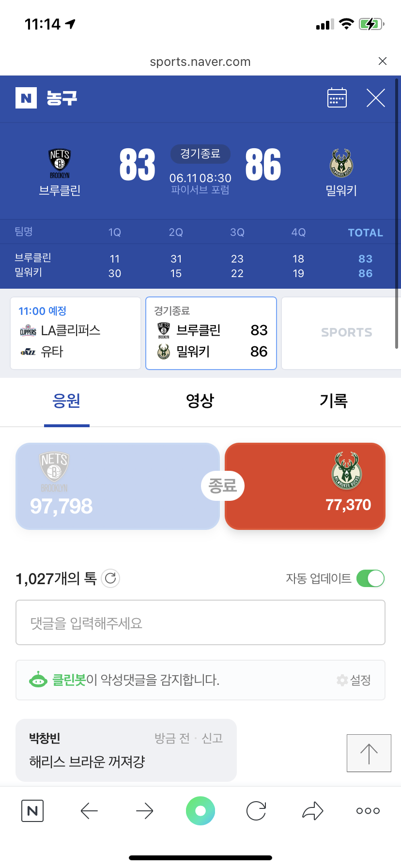Report the comment via 신고 link
401x868 pixels.
pyautogui.click(x=212, y=738)
